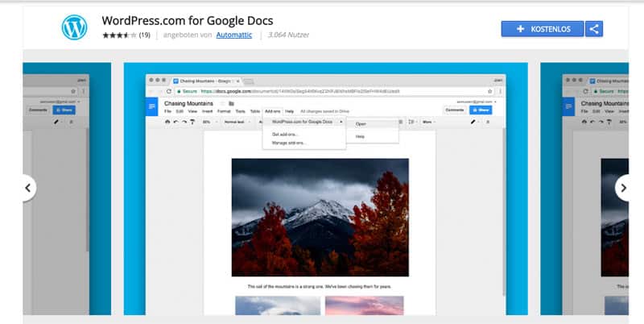This screenshot has height=324, width=644.
Task: Click the WordPress logo icon
Action: point(74,27)
